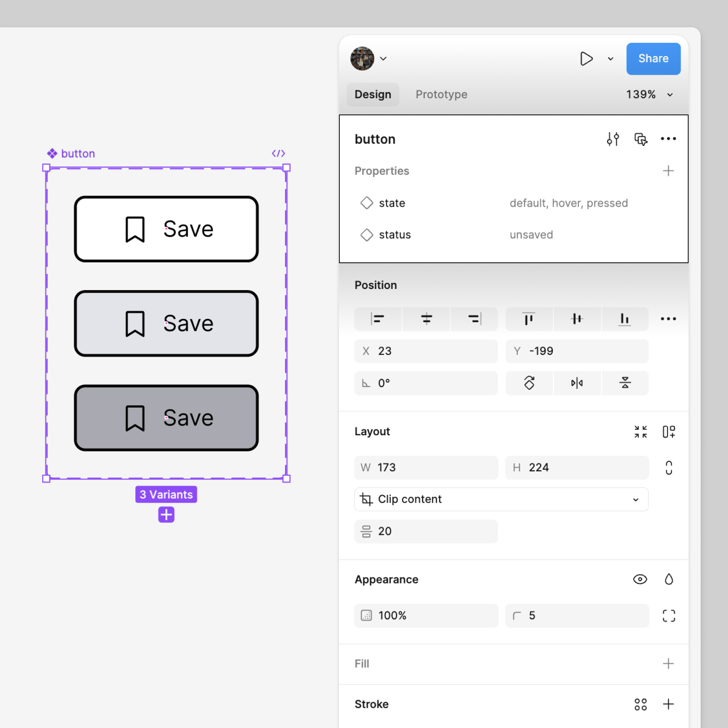Select the Design tab
Screen dimensions: 728x728
(373, 94)
